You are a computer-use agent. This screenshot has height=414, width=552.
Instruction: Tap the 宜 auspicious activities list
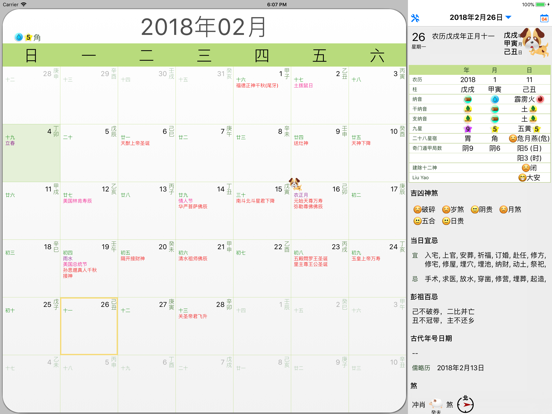(x=485, y=259)
